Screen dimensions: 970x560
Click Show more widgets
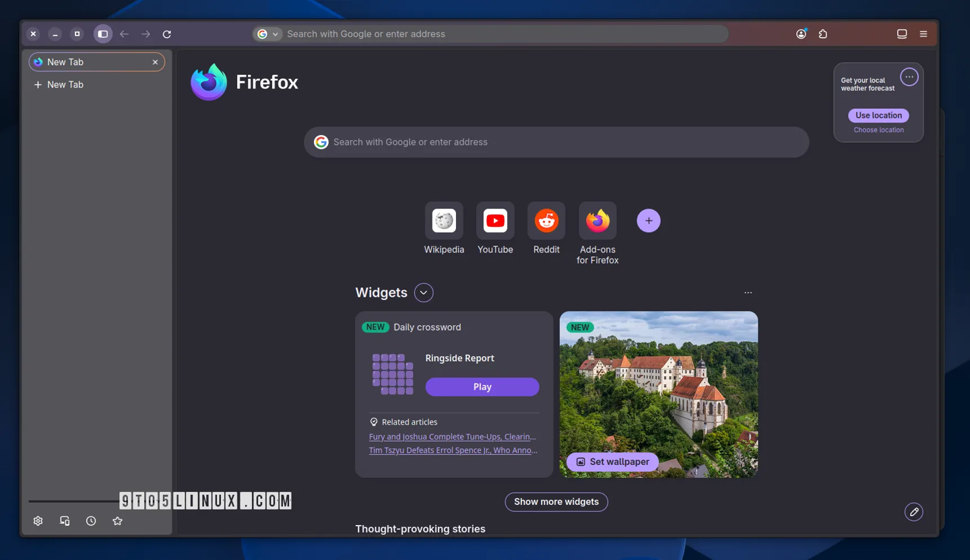point(556,502)
